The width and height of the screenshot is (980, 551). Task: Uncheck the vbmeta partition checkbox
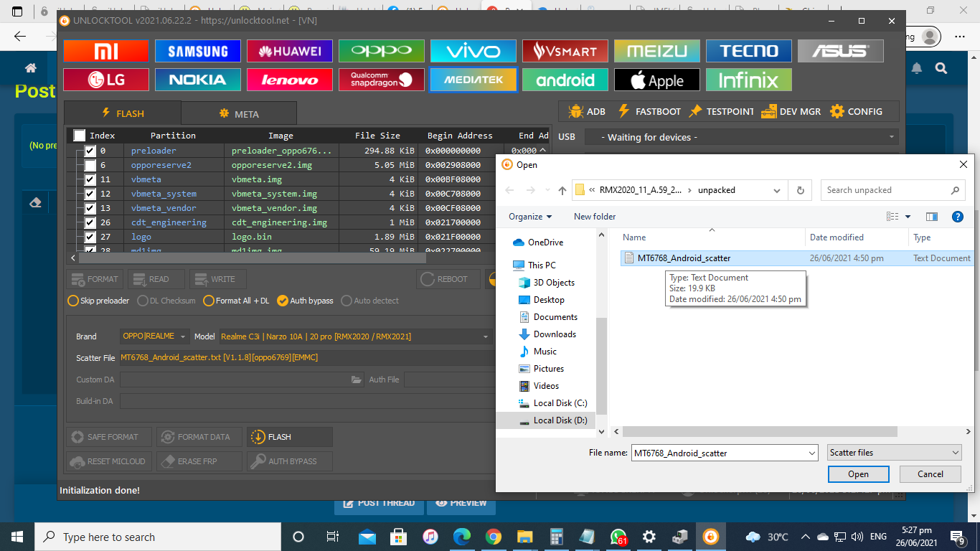point(90,179)
